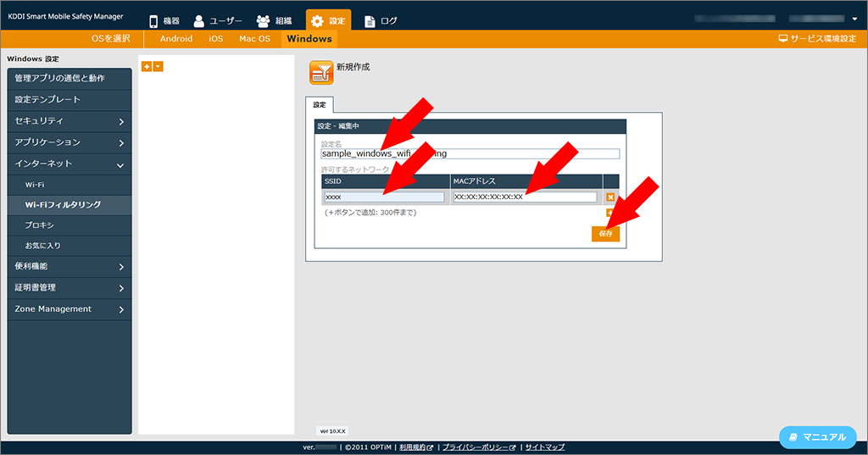Open 管理アプリの通信と動作 sidebar item
868x455 pixels.
click(70, 79)
